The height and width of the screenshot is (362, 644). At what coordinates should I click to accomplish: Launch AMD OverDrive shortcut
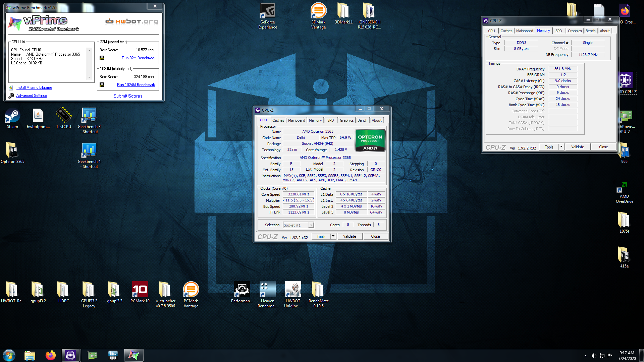point(624,193)
